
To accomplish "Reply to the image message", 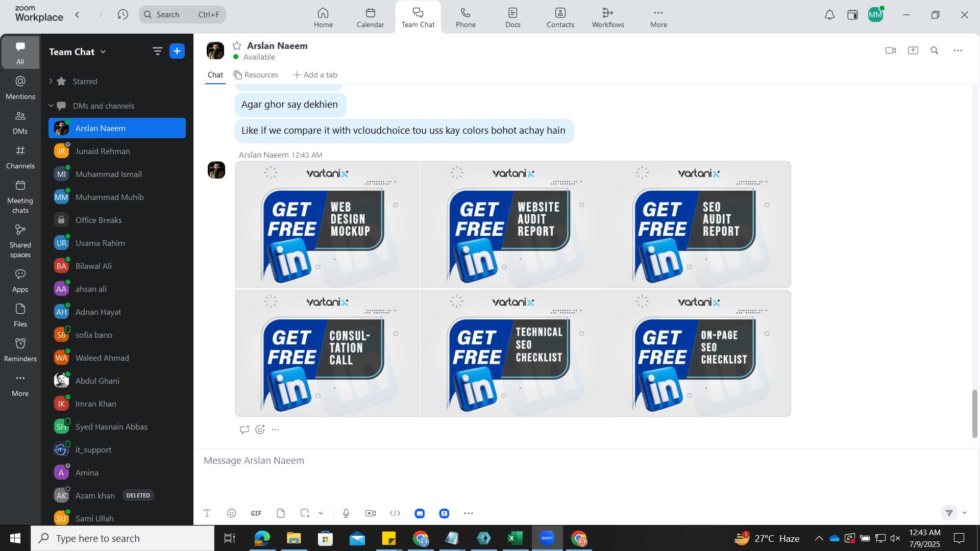I will (244, 430).
